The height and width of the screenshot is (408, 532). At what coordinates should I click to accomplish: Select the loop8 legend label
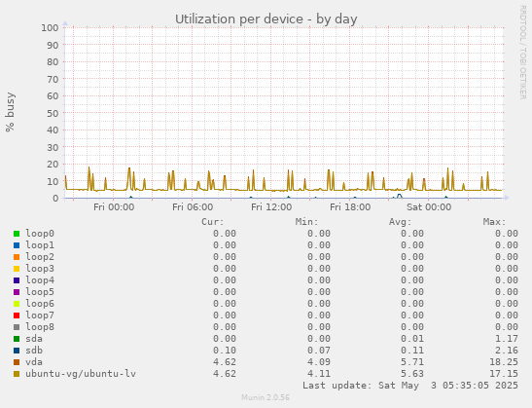click(x=40, y=327)
